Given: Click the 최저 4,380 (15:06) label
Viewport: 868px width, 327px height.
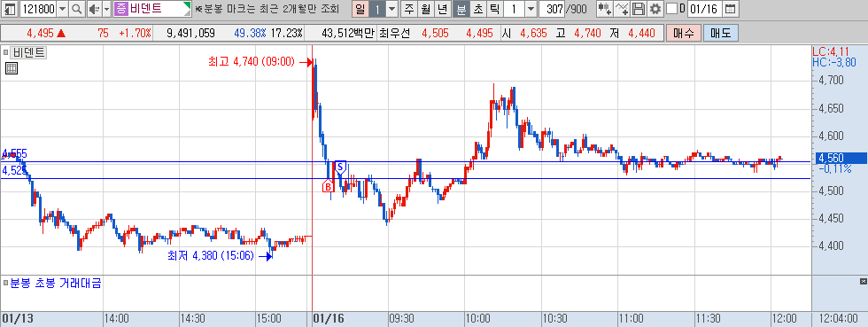Looking at the screenshot, I should (211, 255).
